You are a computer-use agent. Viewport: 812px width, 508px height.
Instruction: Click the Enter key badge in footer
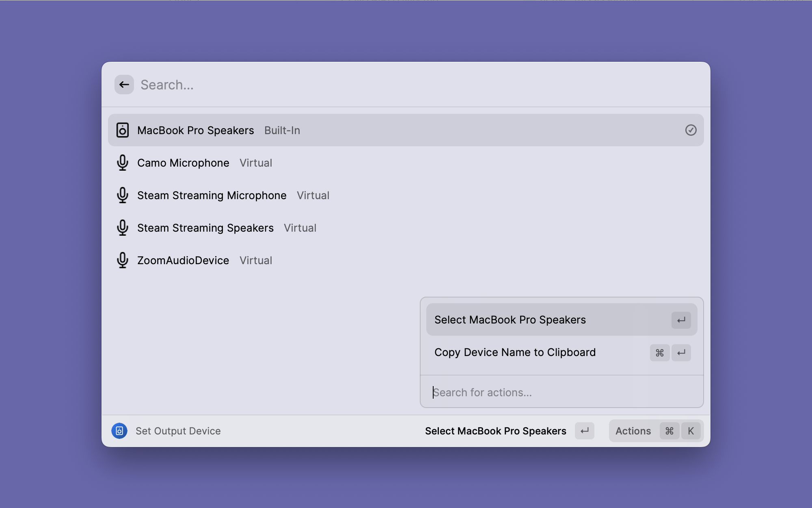[x=584, y=431]
